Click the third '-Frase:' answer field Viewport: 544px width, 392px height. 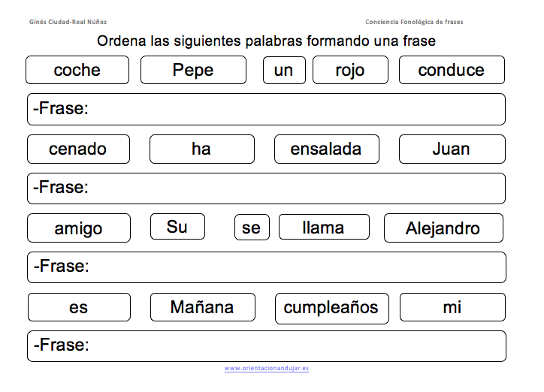[x=267, y=267]
